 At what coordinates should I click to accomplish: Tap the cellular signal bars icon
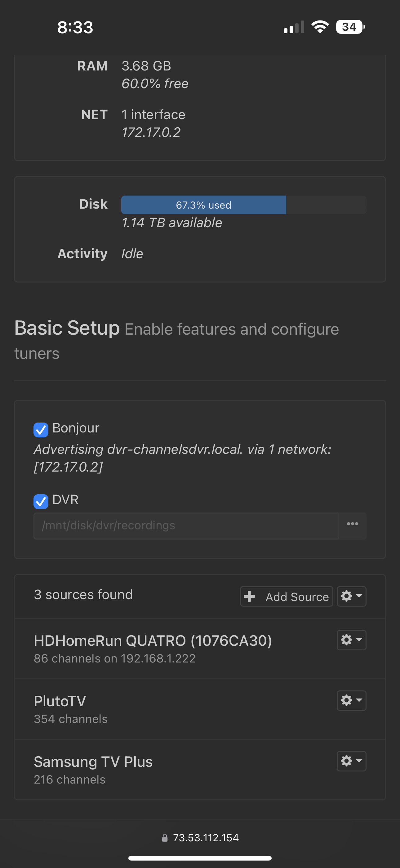click(x=294, y=28)
